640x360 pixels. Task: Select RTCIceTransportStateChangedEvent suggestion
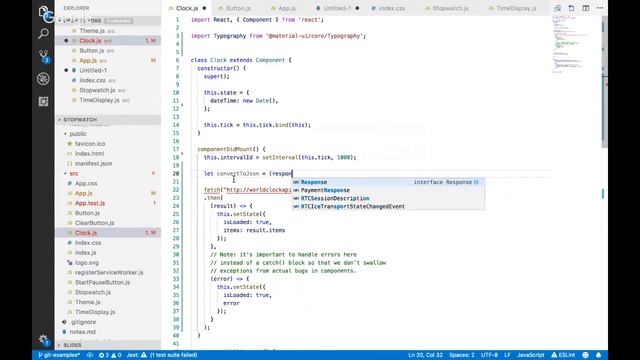point(389,207)
